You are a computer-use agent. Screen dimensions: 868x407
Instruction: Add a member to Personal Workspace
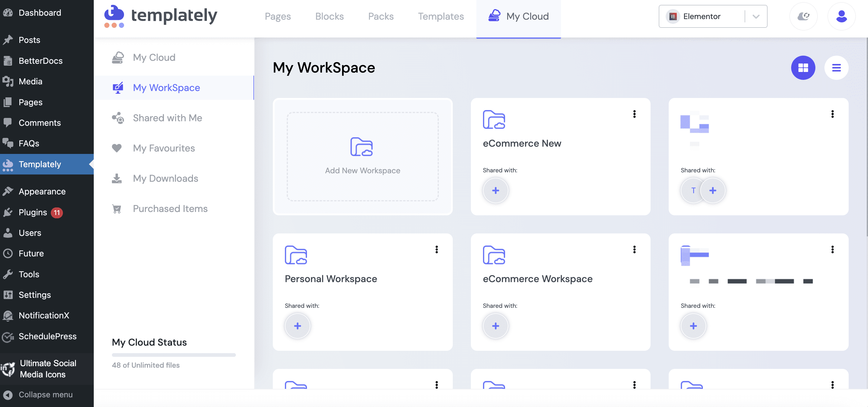[297, 326]
